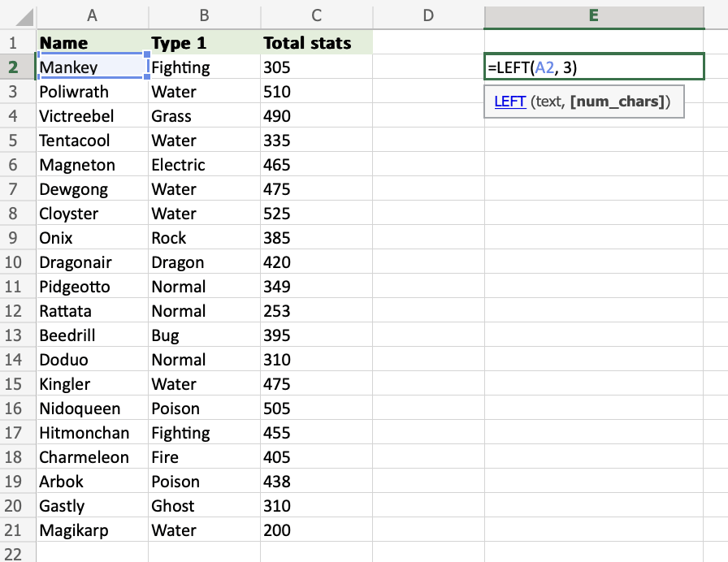Select column E header
The image size is (728, 562).
pos(594,15)
